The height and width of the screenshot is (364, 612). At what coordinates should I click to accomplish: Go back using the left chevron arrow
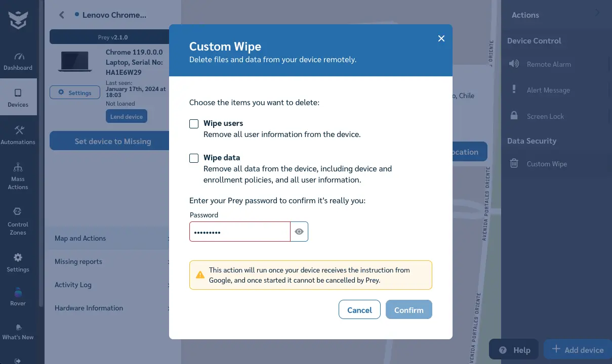tap(62, 15)
